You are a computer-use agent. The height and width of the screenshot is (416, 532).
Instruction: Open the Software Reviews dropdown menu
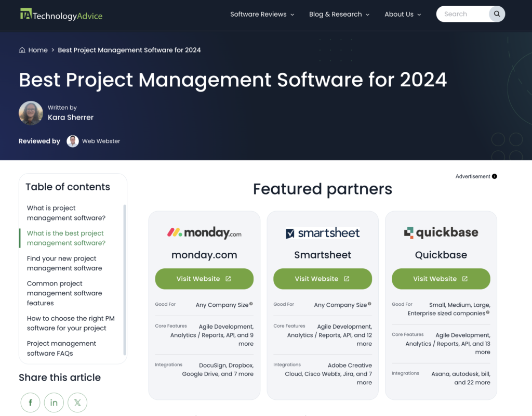(262, 14)
